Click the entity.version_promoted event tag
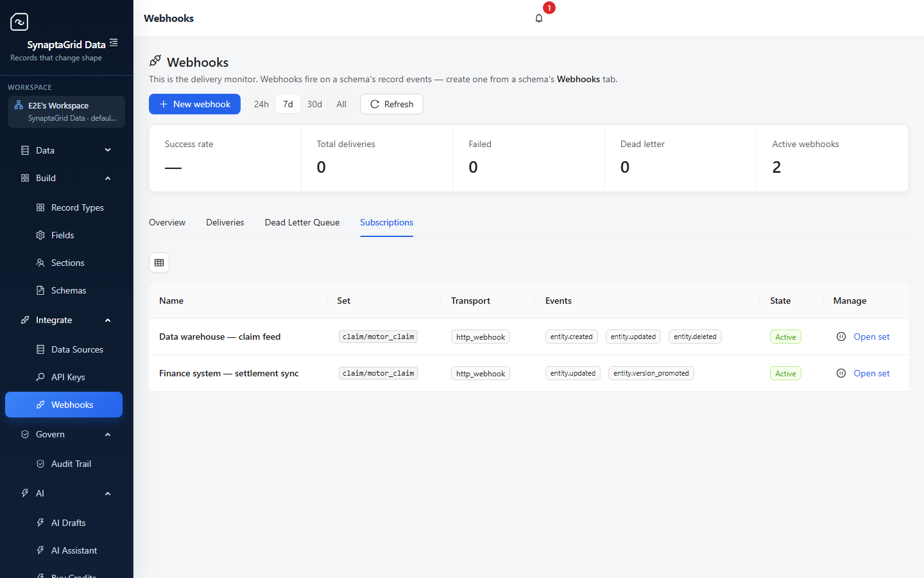The width and height of the screenshot is (924, 578). 651,373
